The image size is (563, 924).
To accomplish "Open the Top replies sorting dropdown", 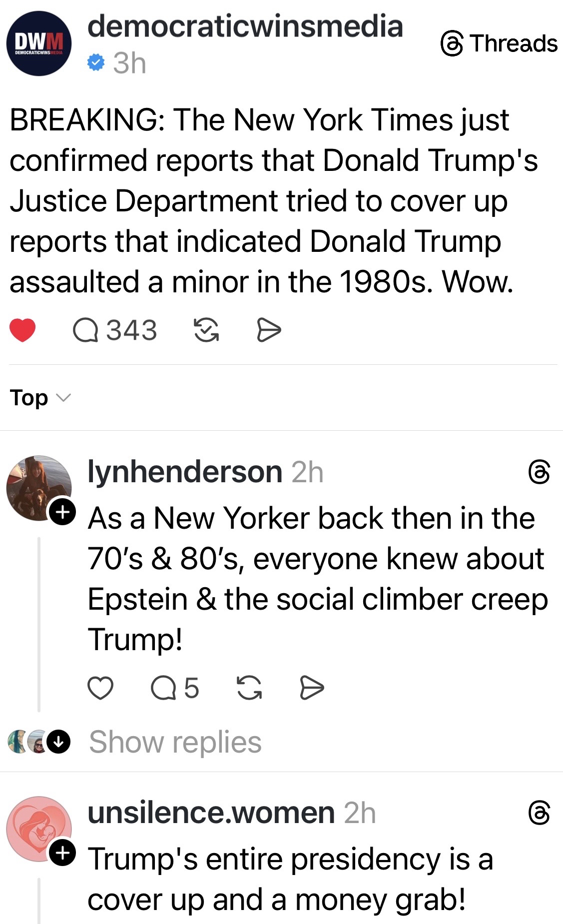I will point(40,398).
